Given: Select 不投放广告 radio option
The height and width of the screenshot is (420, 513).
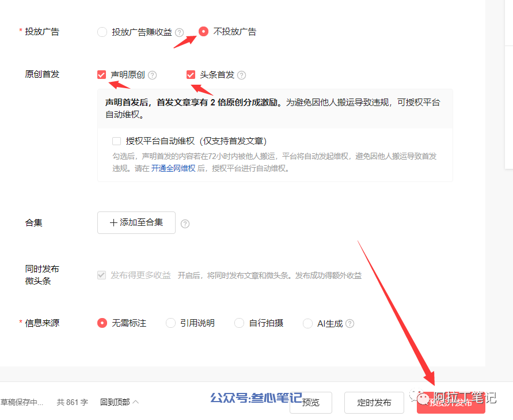Looking at the screenshot, I should [204, 32].
